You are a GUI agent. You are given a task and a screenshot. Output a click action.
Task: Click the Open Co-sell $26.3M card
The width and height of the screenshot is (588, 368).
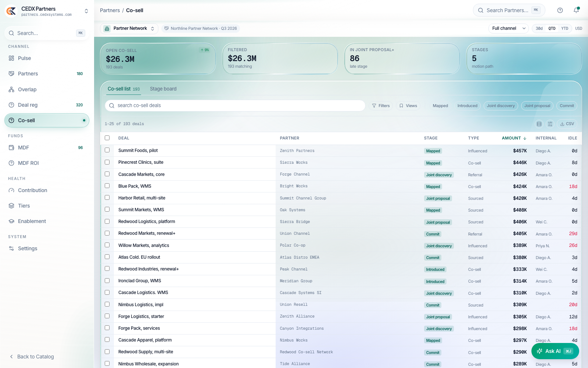[x=158, y=59]
